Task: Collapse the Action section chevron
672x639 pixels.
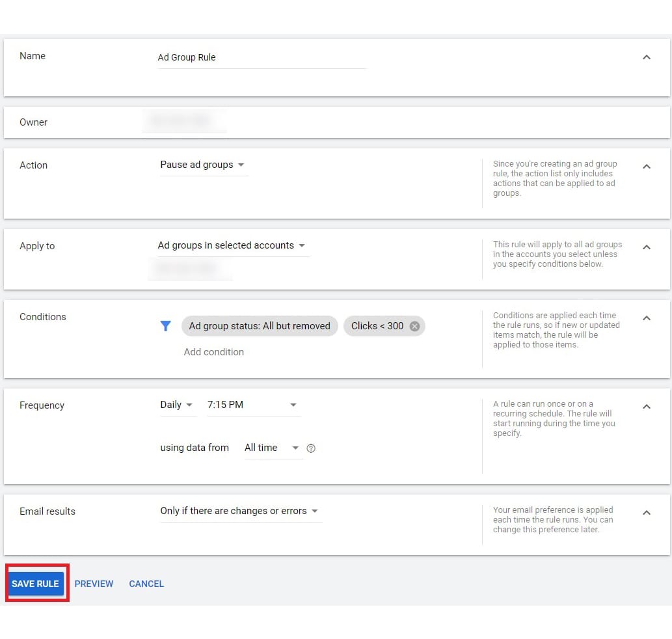Action: [x=646, y=167]
